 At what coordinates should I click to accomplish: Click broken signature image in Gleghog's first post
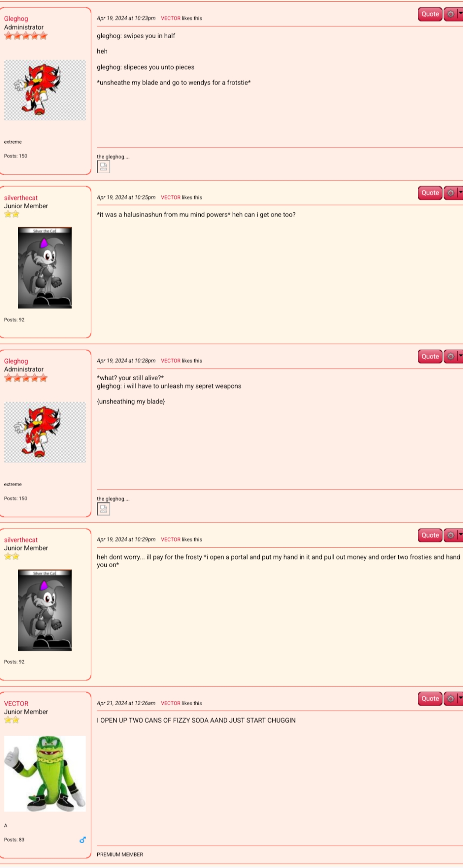(x=103, y=167)
